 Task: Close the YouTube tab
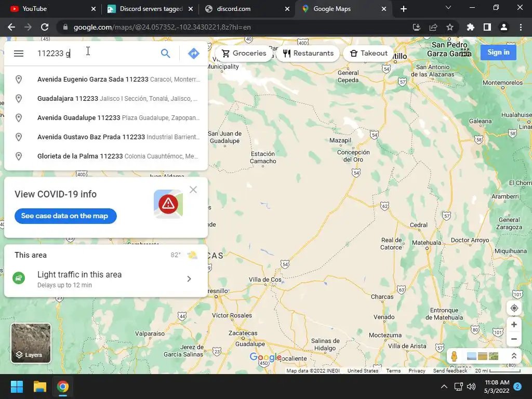(x=94, y=9)
